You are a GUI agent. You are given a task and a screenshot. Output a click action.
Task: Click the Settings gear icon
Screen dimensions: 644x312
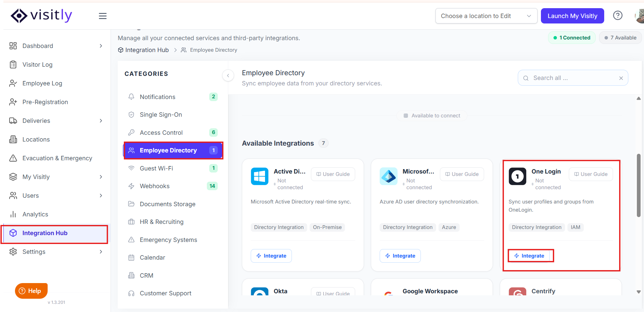pos(13,252)
